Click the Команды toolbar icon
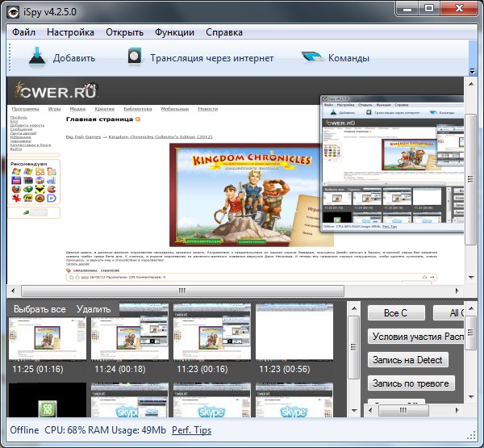Viewport: 484px width, 448px height. tap(312, 57)
